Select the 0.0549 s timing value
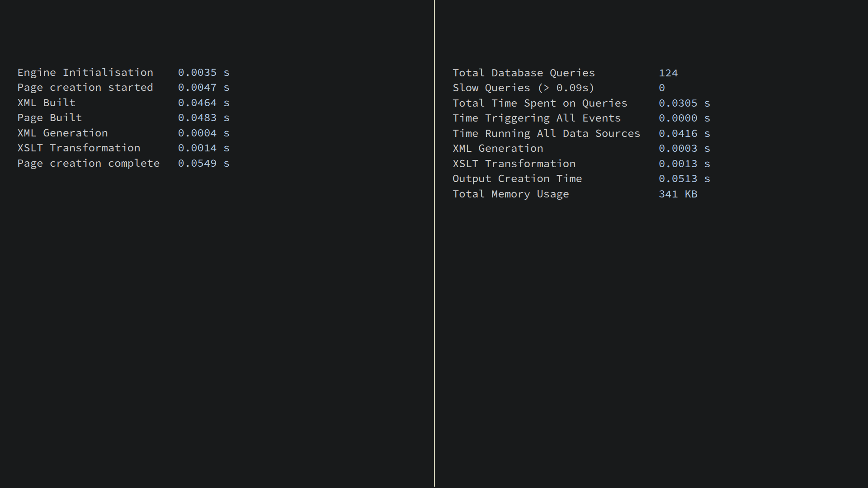 click(203, 163)
